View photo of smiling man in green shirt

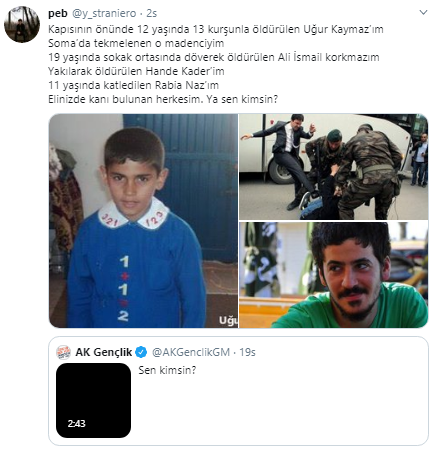coord(334,275)
